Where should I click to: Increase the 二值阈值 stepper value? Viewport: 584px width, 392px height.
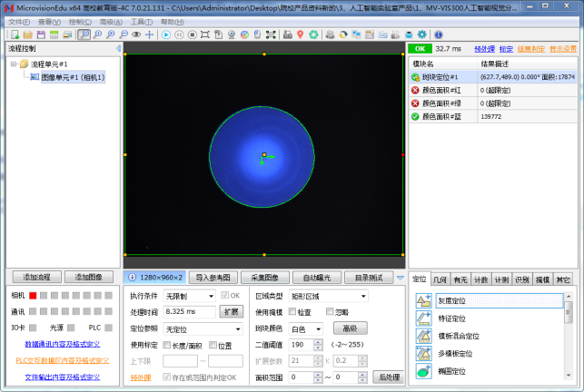[318, 342]
